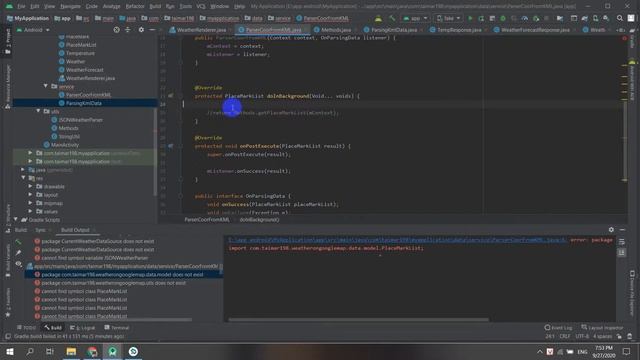Collapse Gradle Scripts node
640x360 pixels.
[x=16, y=220]
